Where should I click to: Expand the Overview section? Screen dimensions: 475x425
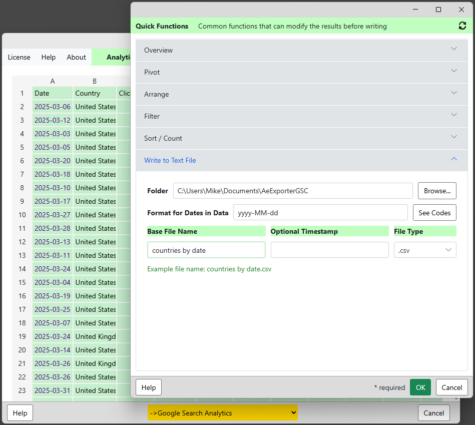point(301,50)
